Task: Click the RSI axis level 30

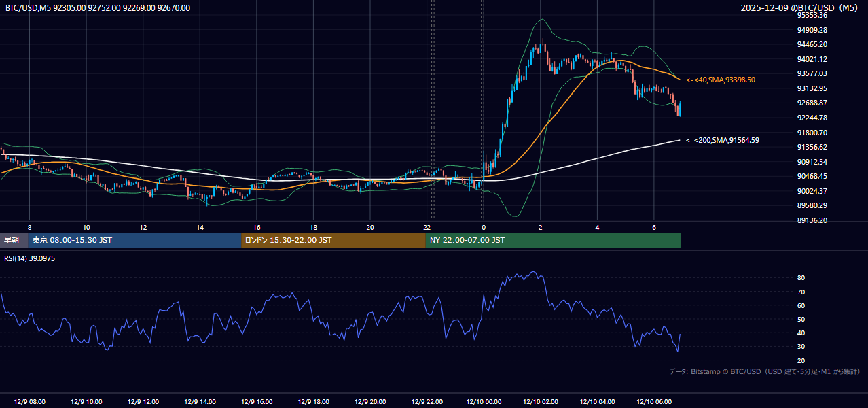Action: (801, 347)
